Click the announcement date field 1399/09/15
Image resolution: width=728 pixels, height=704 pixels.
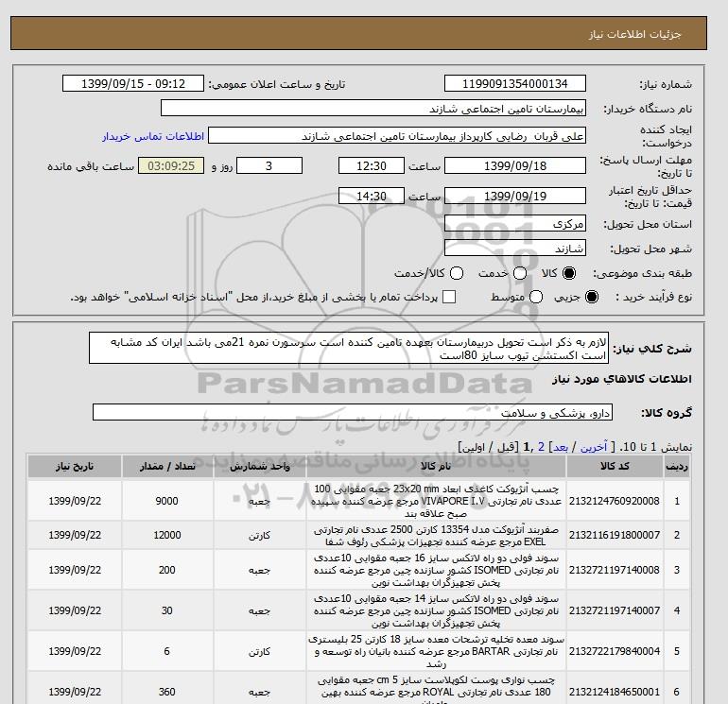point(132,83)
